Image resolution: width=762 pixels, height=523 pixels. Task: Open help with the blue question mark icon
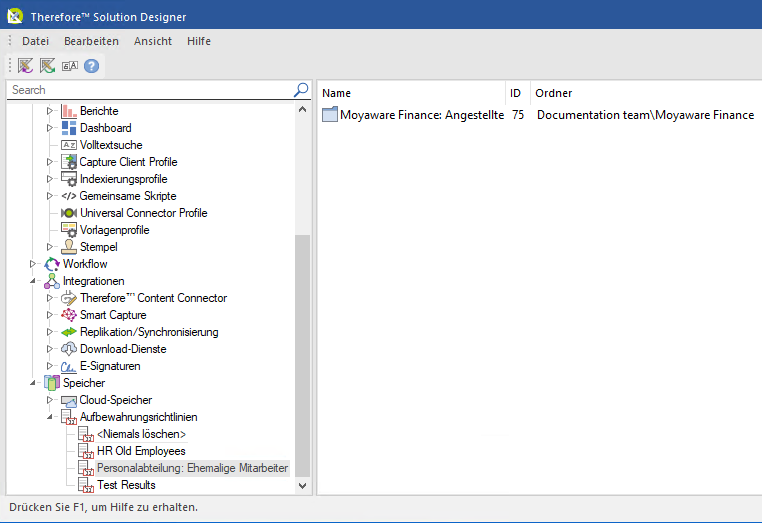tap(91, 66)
